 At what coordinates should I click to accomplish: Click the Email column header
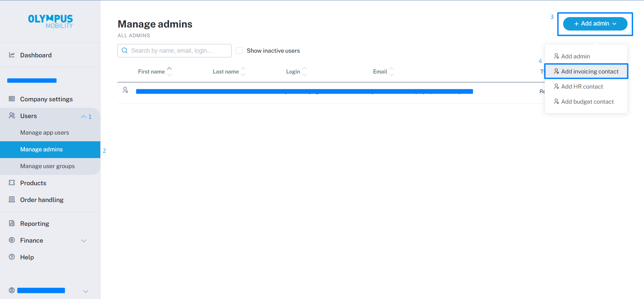(380, 71)
